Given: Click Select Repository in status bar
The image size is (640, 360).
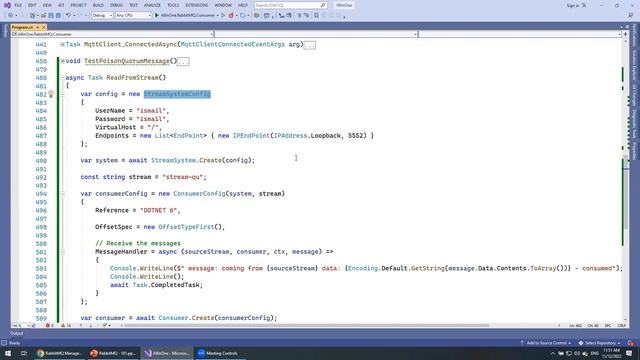Looking at the screenshot, I should (599, 343).
